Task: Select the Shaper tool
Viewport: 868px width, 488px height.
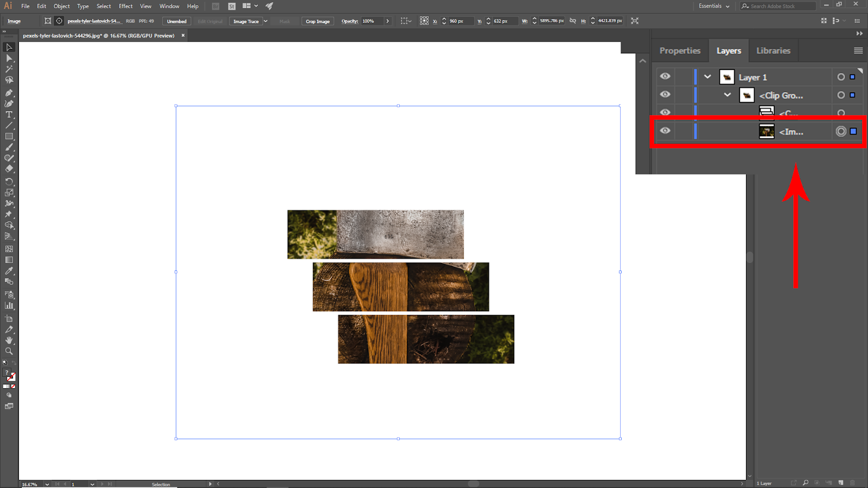Action: click(9, 158)
